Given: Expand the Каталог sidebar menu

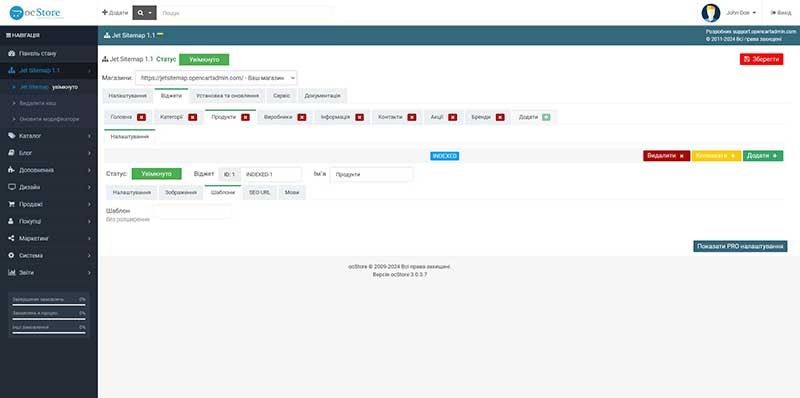Looking at the screenshot, I should pos(48,136).
